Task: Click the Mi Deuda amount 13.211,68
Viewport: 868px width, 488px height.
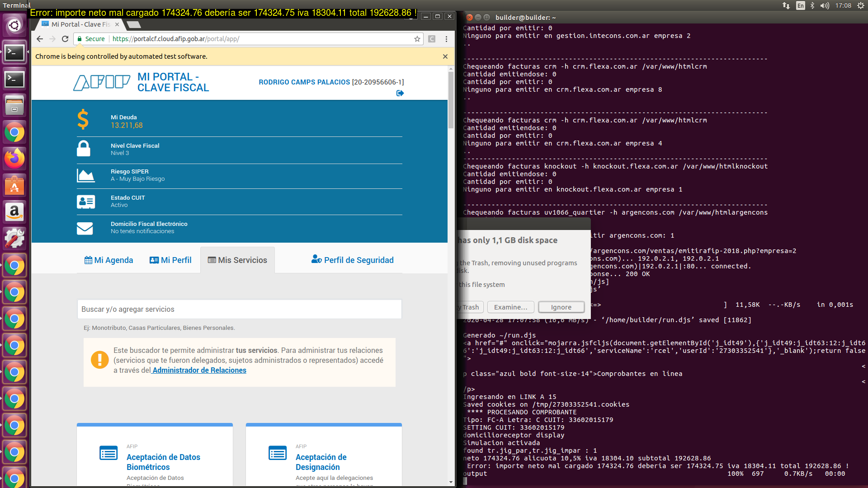Action: point(127,126)
